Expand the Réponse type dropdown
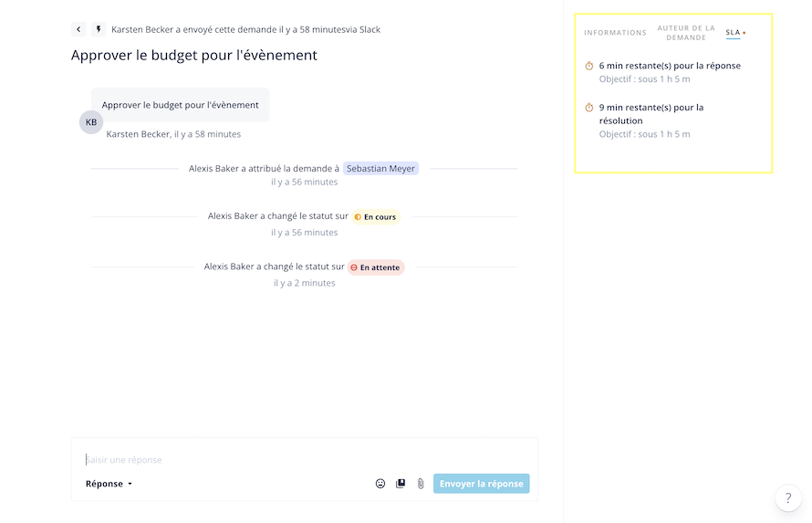This screenshot has width=812, height=523. point(109,484)
